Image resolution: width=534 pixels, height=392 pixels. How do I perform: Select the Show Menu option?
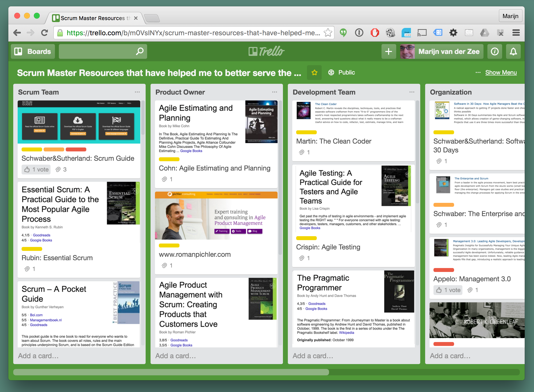pos(502,73)
